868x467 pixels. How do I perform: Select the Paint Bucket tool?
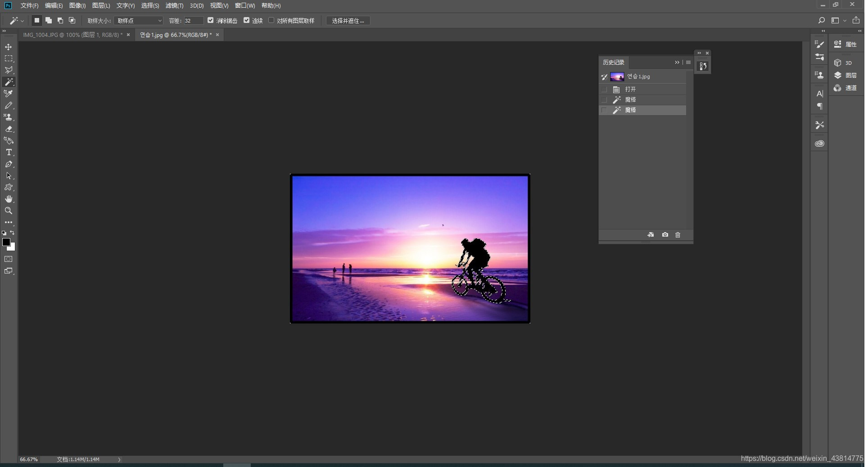click(x=9, y=140)
